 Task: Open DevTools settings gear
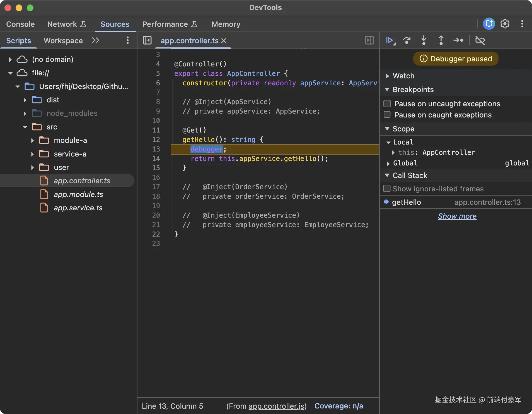(505, 24)
